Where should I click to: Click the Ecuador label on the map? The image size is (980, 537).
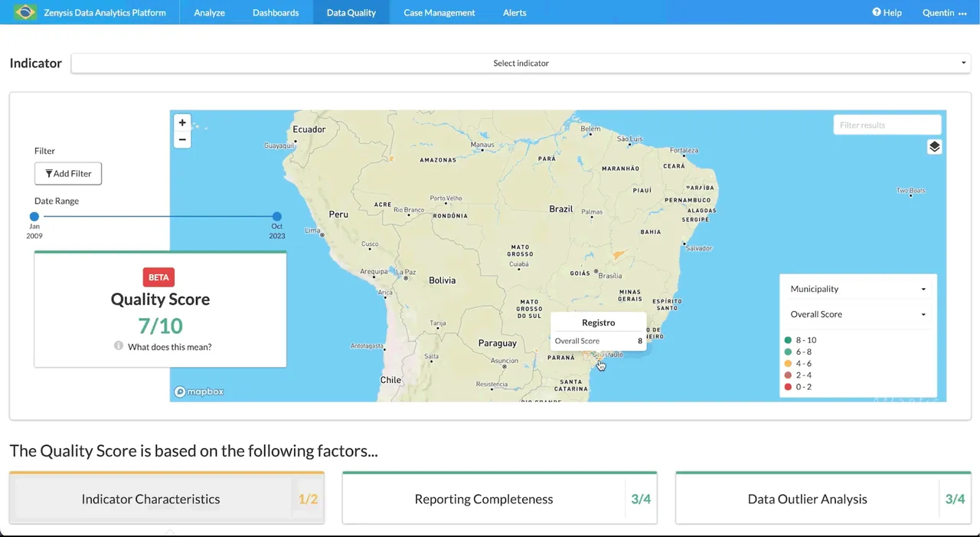(x=309, y=129)
